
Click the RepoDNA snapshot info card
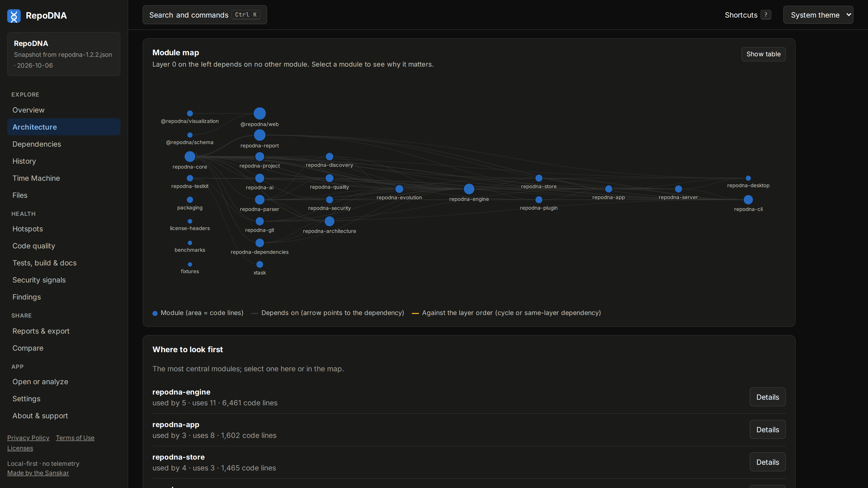pyautogui.click(x=64, y=54)
